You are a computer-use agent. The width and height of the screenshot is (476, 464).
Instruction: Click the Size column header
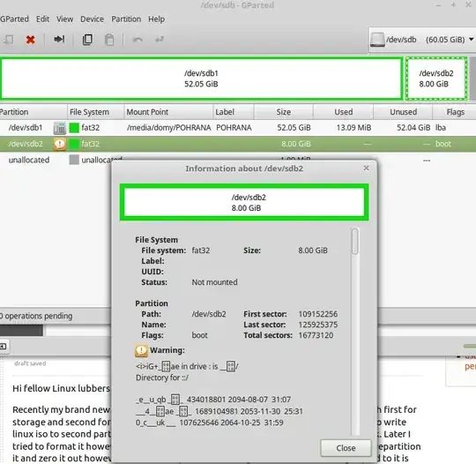[x=284, y=112]
